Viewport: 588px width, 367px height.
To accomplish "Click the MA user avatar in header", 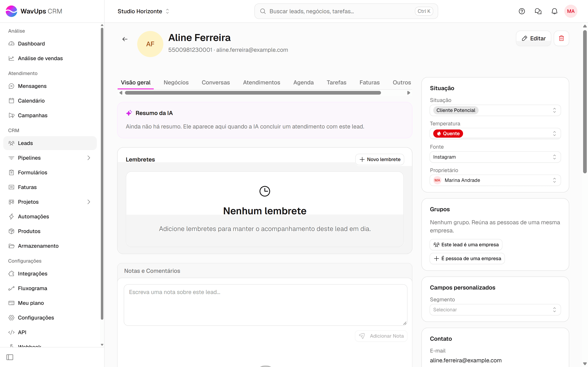I will (x=570, y=11).
